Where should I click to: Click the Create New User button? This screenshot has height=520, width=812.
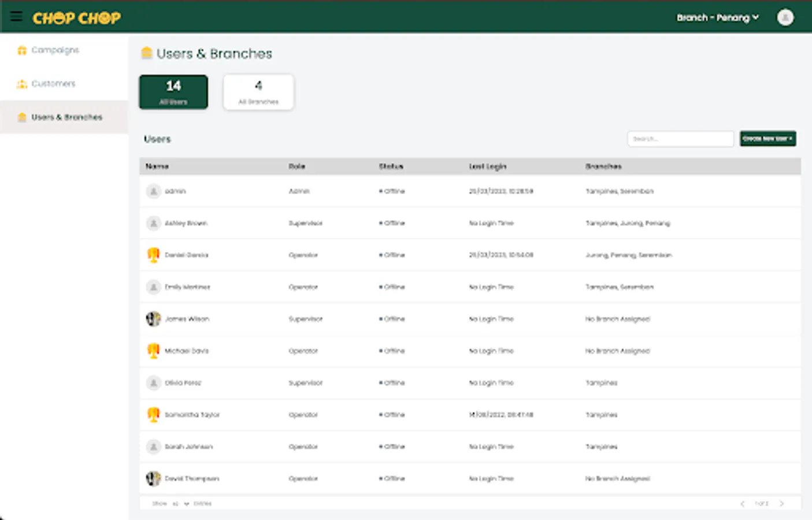767,139
